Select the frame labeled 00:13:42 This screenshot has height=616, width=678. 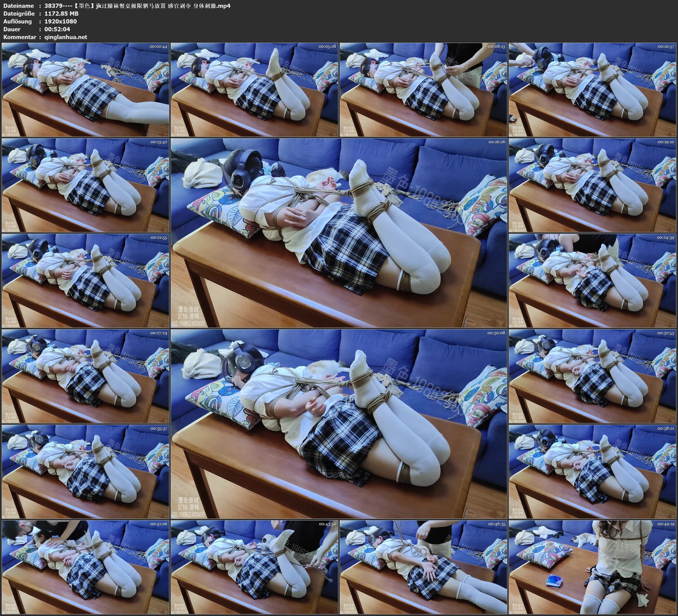[85, 185]
